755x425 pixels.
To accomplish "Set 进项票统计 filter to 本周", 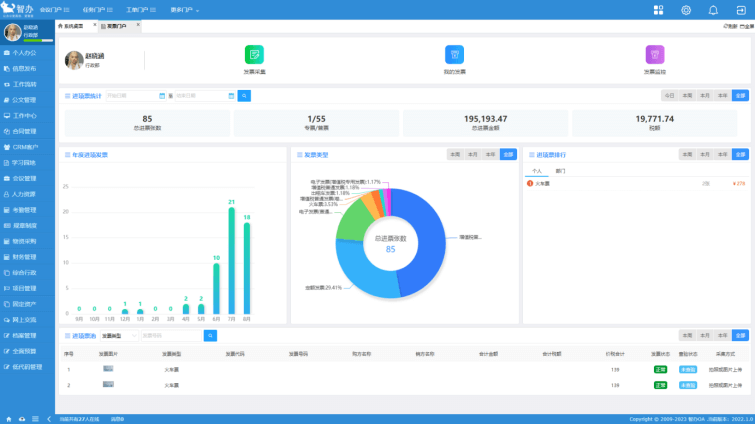I will coord(686,96).
